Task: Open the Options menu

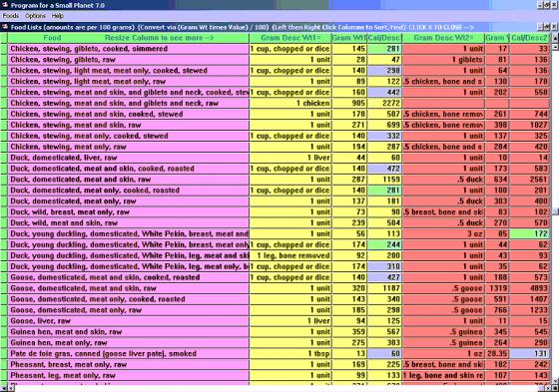Action: (35, 16)
